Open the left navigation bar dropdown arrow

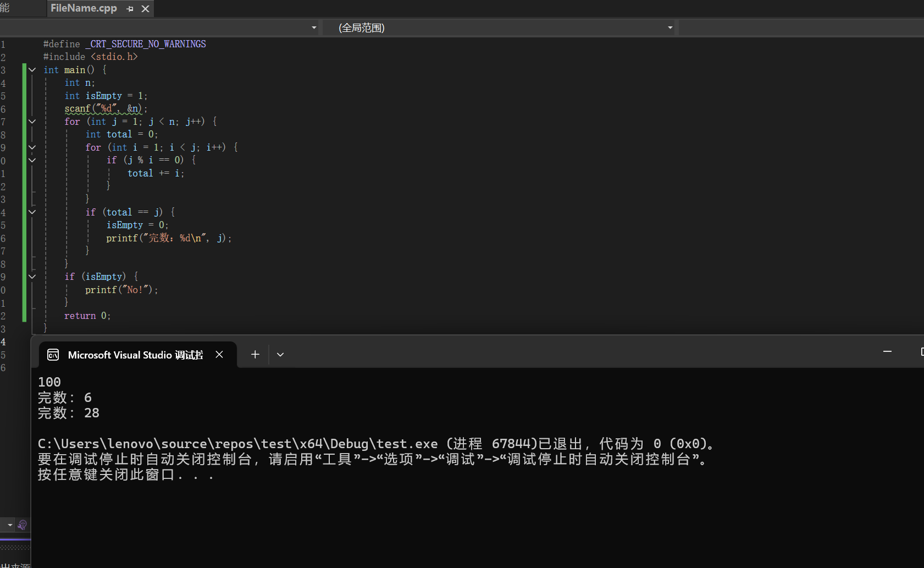pyautogui.click(x=314, y=27)
